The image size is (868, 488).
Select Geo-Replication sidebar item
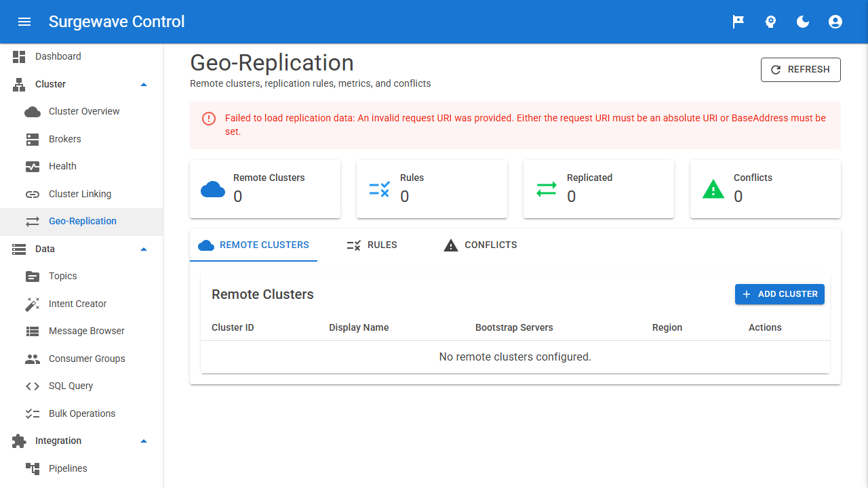click(81, 222)
